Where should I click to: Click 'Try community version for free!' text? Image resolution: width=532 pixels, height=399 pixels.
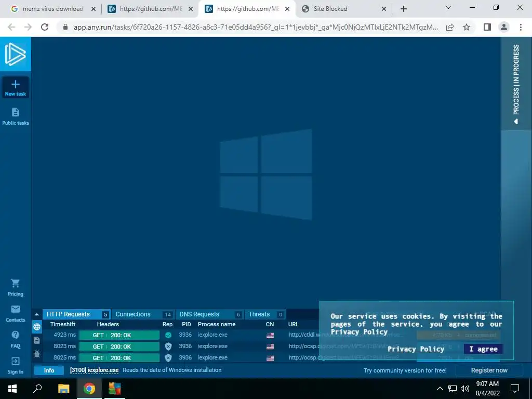(405, 370)
